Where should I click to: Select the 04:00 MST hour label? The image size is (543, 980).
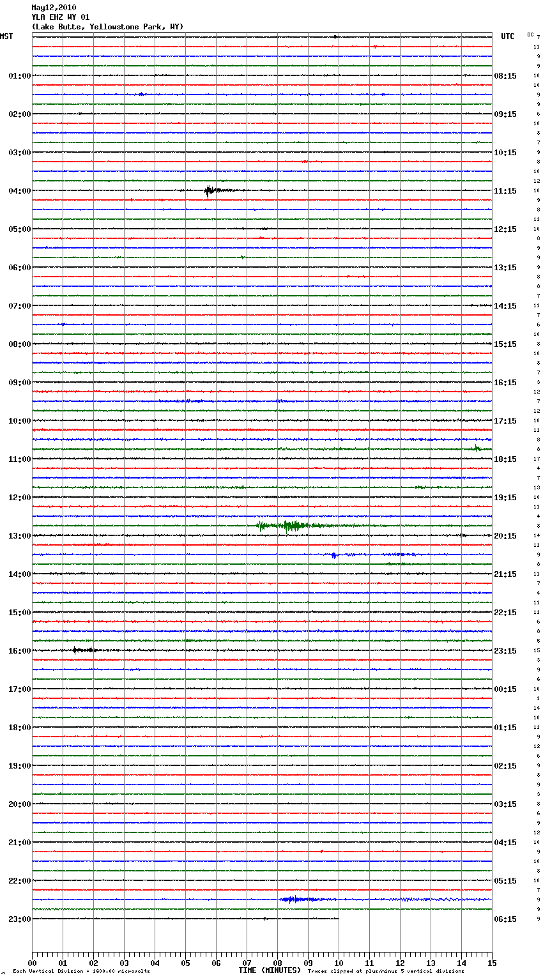coord(19,191)
